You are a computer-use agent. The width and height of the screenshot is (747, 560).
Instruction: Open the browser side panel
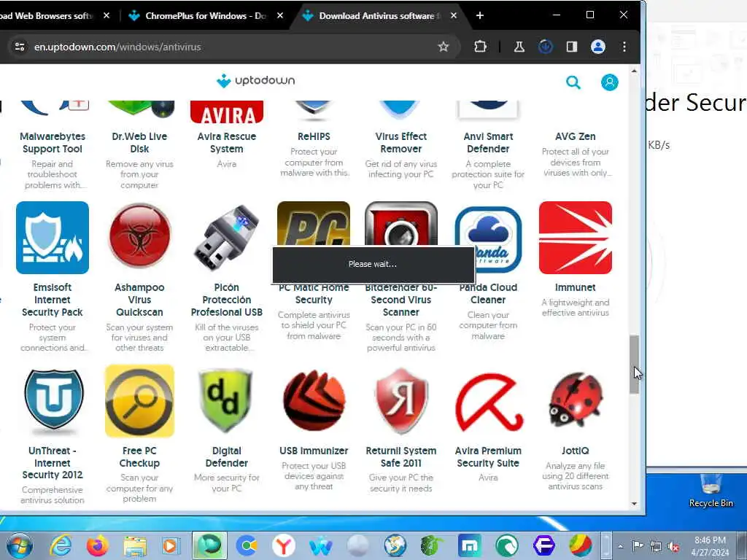coord(572,47)
